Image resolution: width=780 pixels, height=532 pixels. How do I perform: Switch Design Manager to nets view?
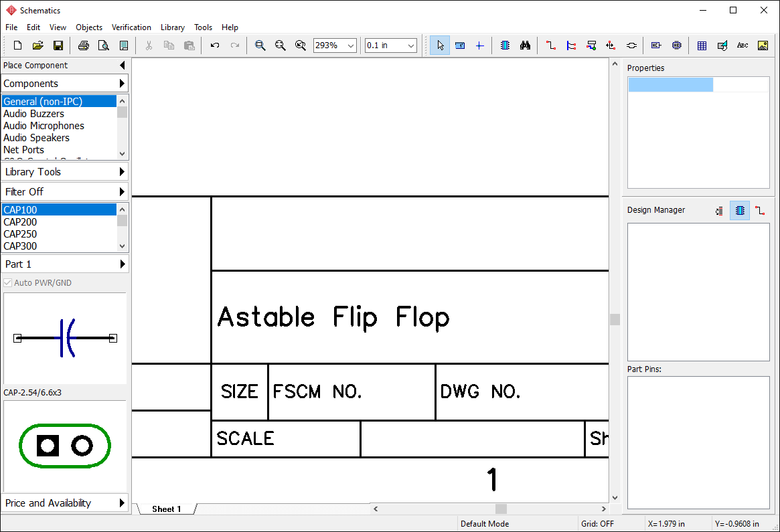760,210
